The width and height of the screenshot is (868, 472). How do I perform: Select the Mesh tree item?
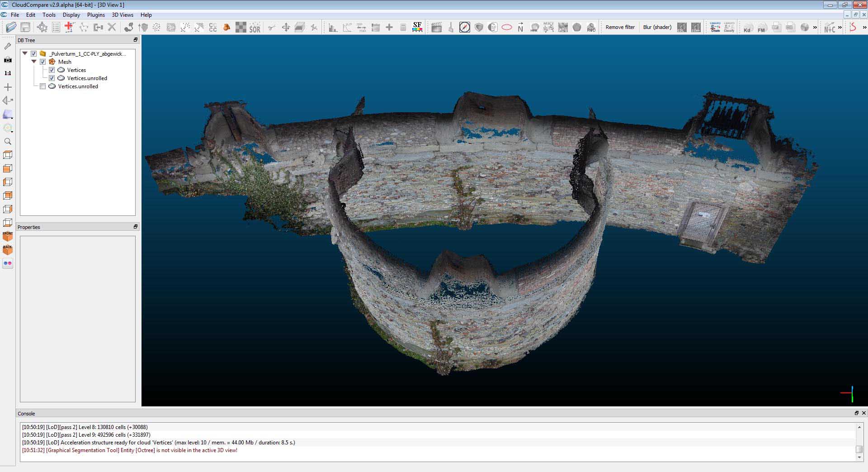click(x=65, y=62)
